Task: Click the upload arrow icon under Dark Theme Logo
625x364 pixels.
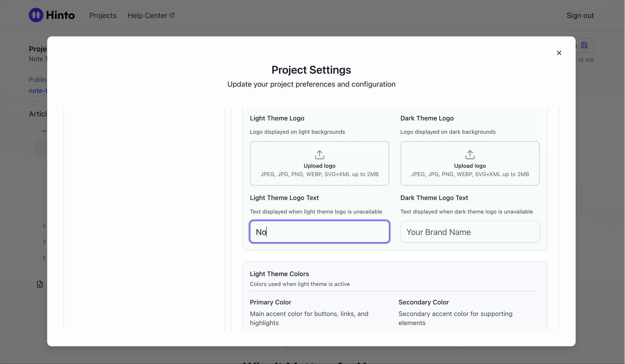Action: tap(470, 155)
